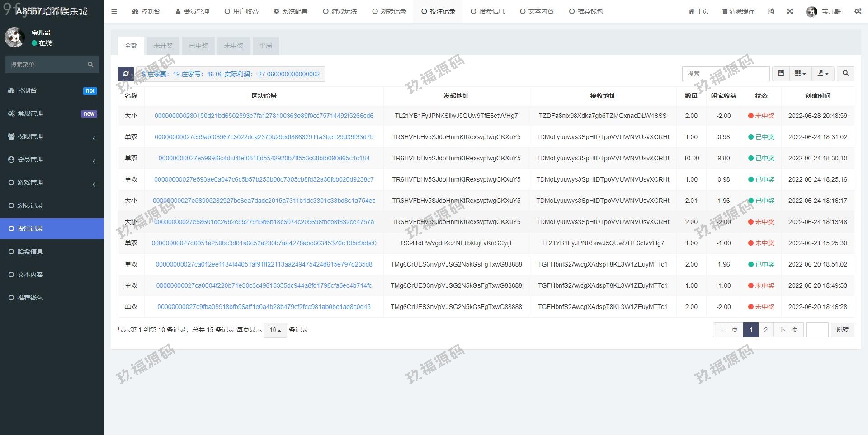Toggle the table card view button
Image resolution: width=868 pixels, height=435 pixels.
click(781, 73)
